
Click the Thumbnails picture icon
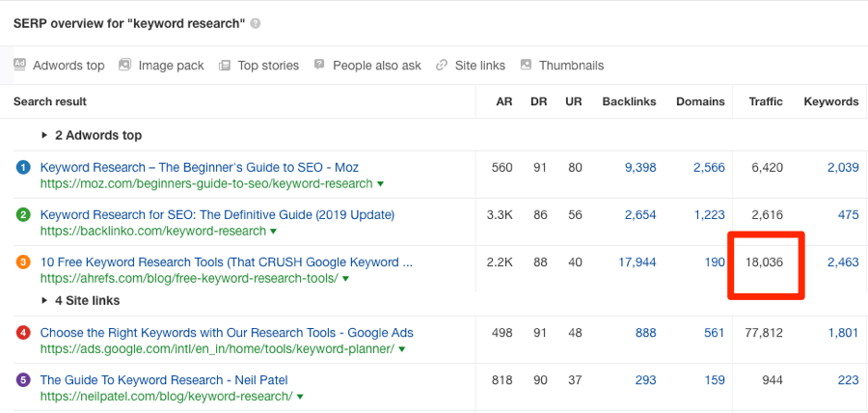tap(526, 65)
